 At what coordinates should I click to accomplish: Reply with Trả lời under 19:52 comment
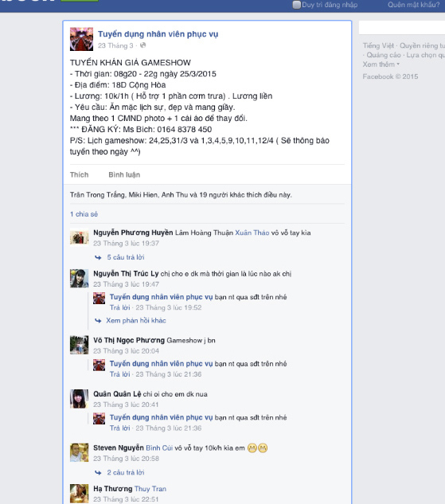tap(120, 307)
